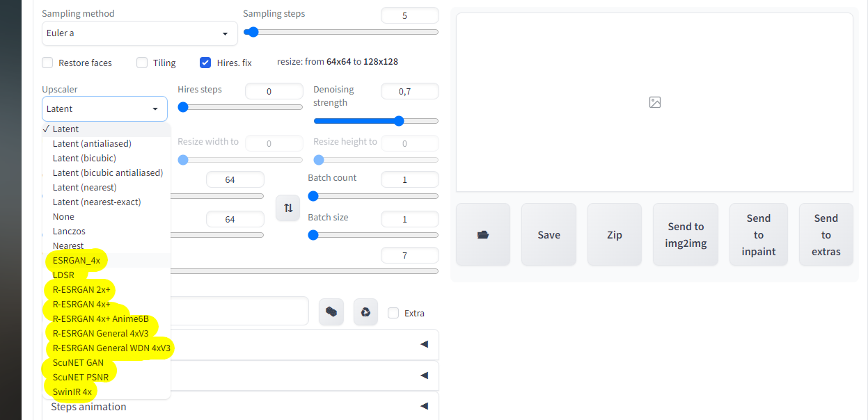Open the Sampling method dropdown
This screenshot has width=868, height=420.
click(x=139, y=33)
